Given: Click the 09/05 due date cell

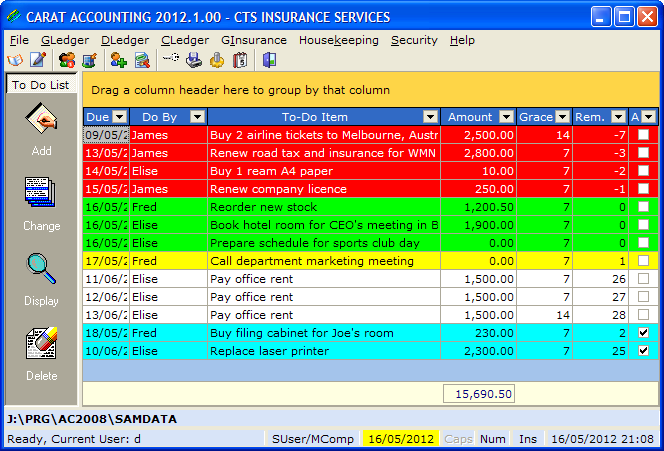Looking at the screenshot, I should 106,135.
